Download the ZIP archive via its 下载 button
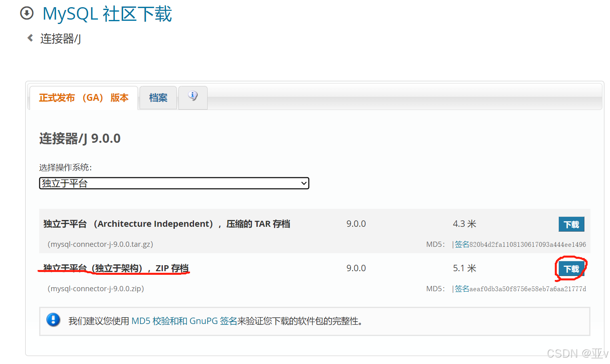 pos(571,269)
